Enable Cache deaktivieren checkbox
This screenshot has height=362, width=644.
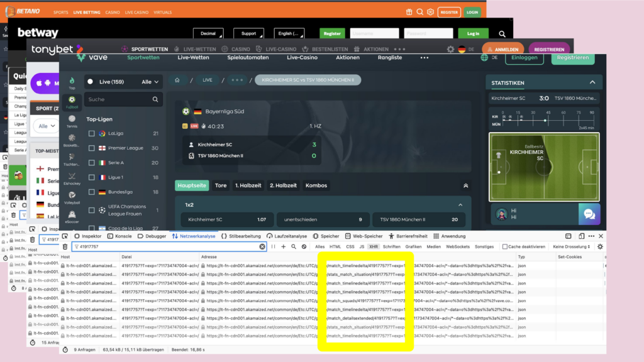click(505, 246)
